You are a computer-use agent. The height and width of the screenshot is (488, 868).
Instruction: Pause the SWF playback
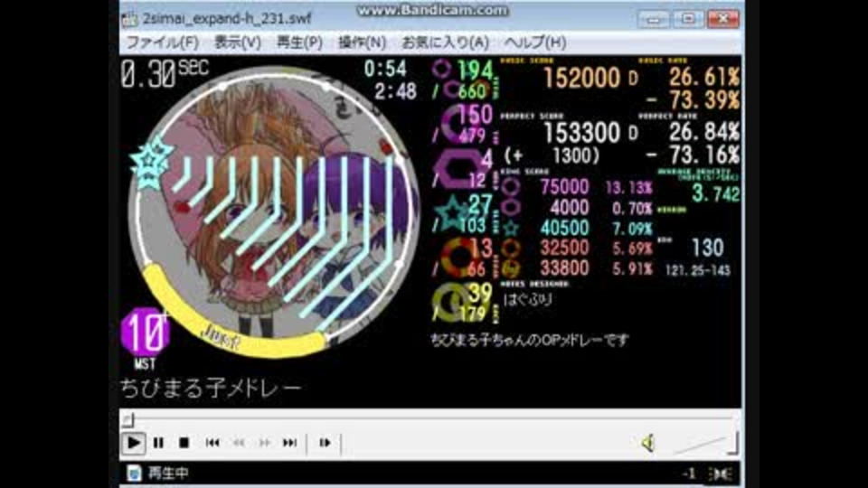click(158, 443)
